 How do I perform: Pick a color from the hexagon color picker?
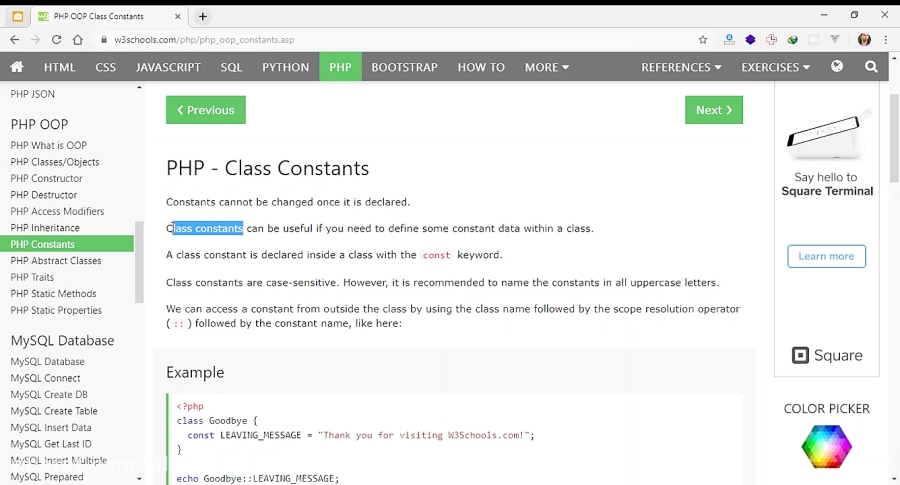tap(826, 446)
